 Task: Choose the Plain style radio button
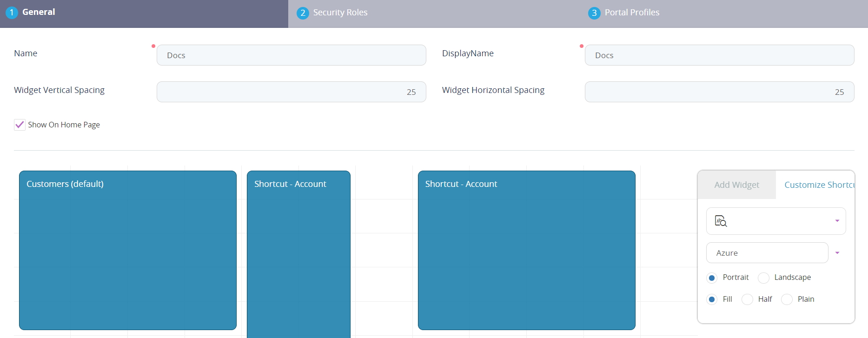click(x=787, y=299)
